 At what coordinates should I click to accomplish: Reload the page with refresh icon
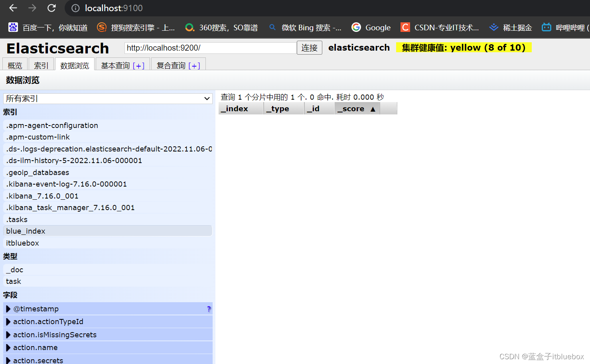coord(51,8)
